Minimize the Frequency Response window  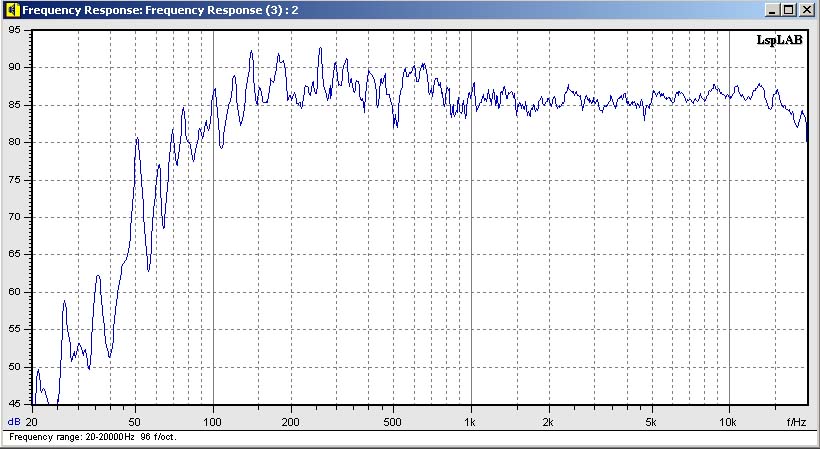pos(773,9)
